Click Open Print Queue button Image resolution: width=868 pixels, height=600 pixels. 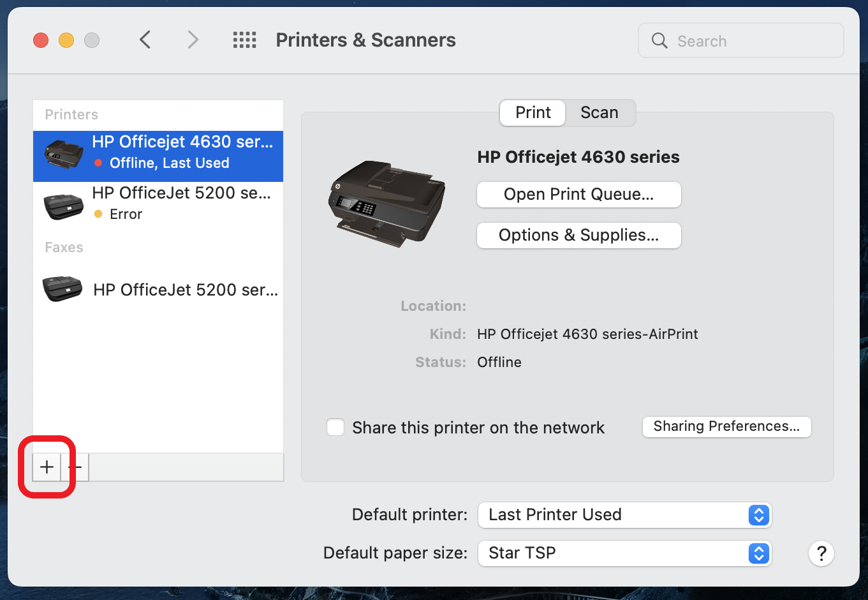578,195
